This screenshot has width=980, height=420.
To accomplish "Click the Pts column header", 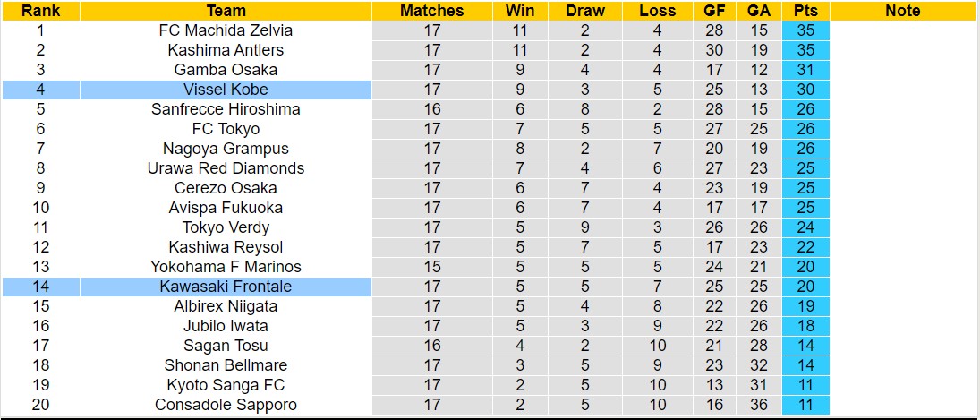I will [805, 11].
